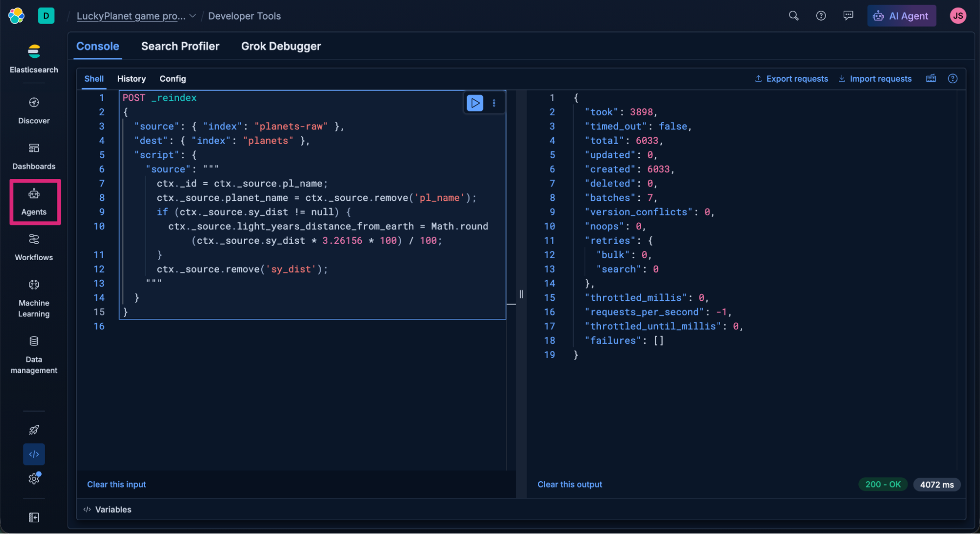This screenshot has height=534, width=980.
Task: Click the Developer Tools code icon
Action: [x=34, y=454]
